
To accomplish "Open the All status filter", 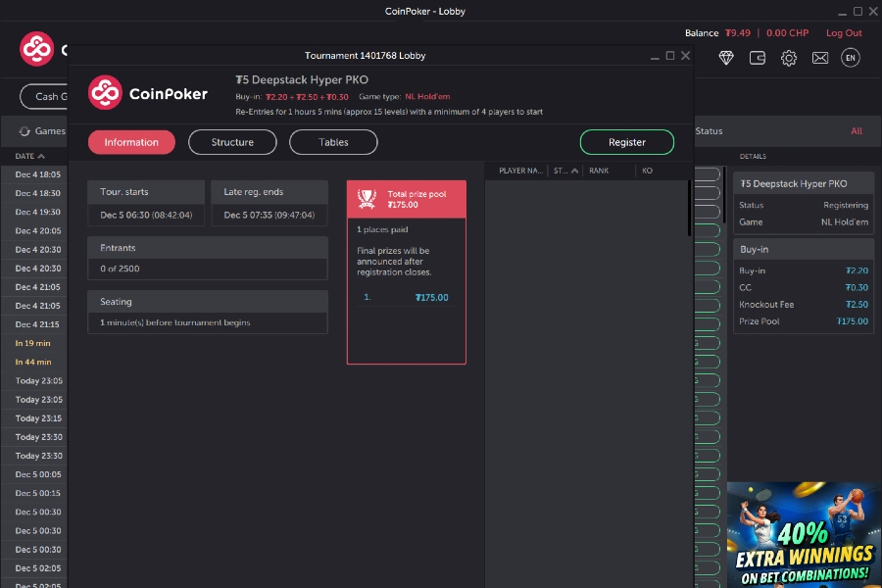I will pos(856,130).
